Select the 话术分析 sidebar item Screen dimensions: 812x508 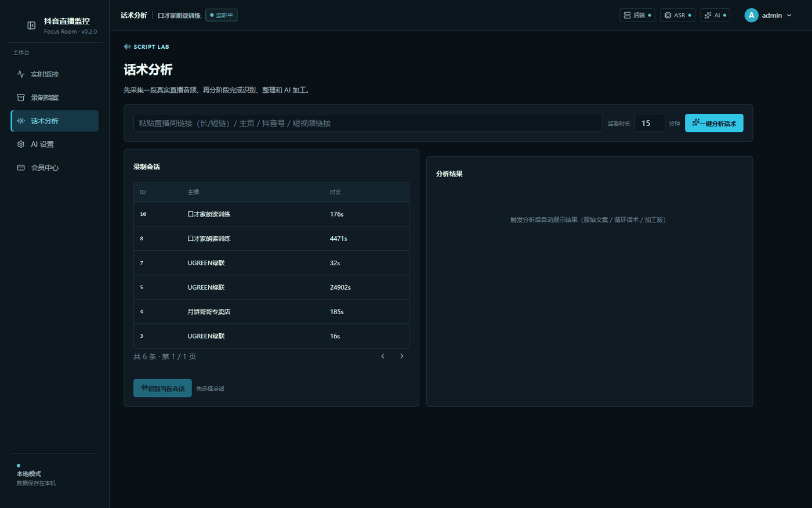(x=55, y=121)
